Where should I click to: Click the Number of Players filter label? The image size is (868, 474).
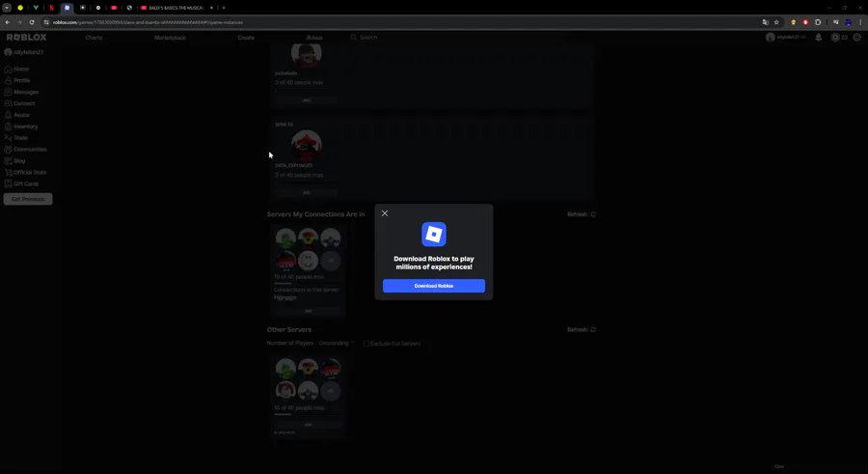tap(289, 343)
